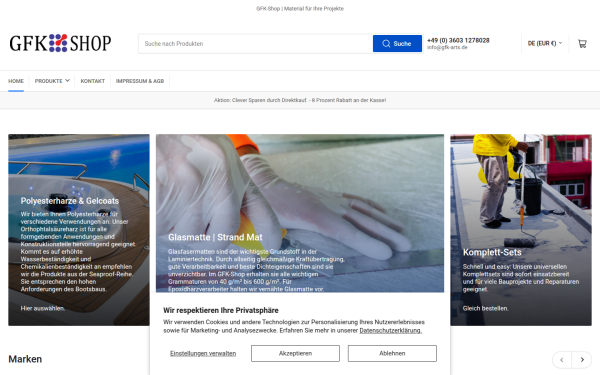Click Einstellungen verwalten link
600x375 pixels.
pos(203,353)
